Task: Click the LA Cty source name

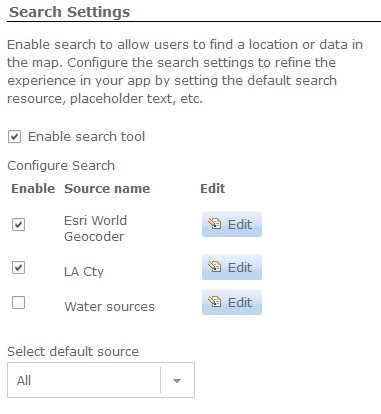Action: point(84,272)
